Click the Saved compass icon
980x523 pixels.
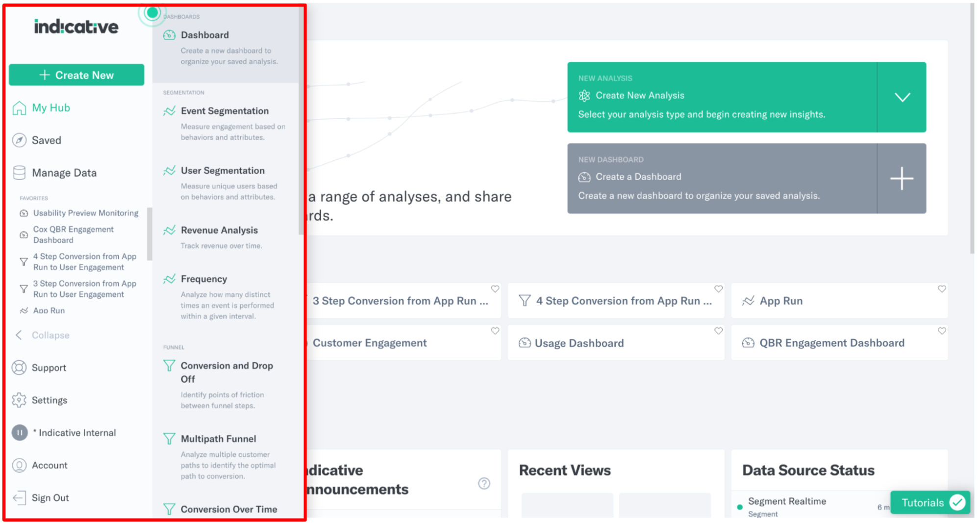pyautogui.click(x=19, y=140)
